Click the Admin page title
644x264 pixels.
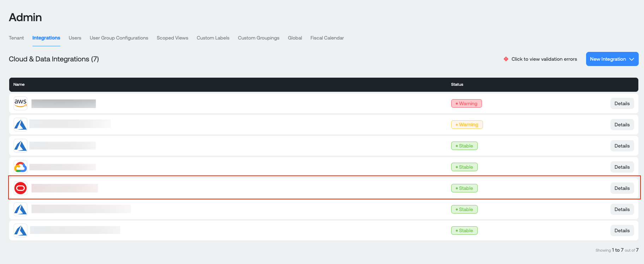coord(25,17)
